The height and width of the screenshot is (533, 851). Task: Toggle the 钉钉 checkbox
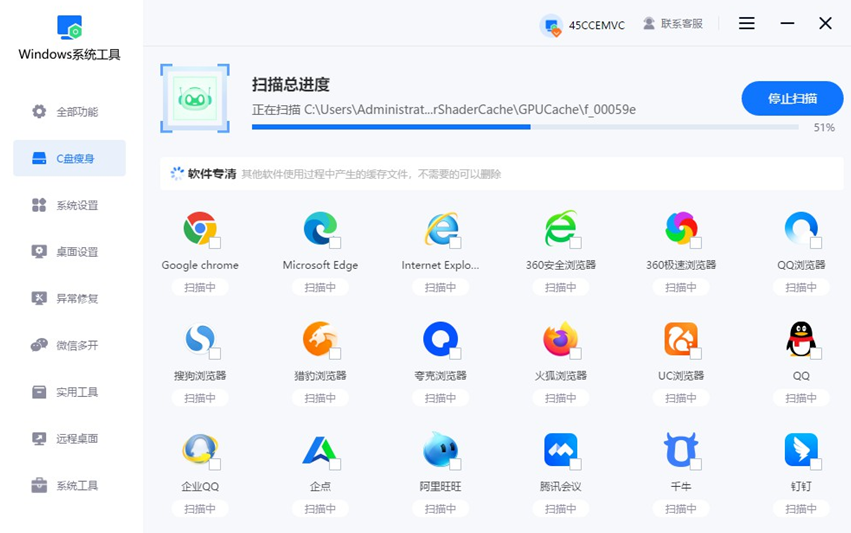coord(816,465)
